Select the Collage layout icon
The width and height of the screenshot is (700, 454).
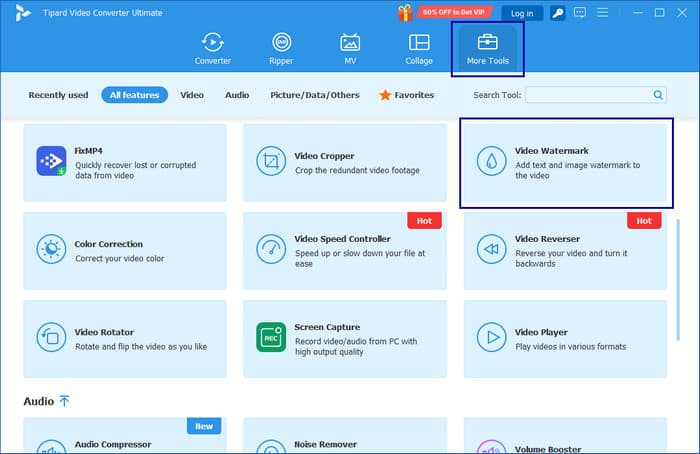(x=419, y=47)
